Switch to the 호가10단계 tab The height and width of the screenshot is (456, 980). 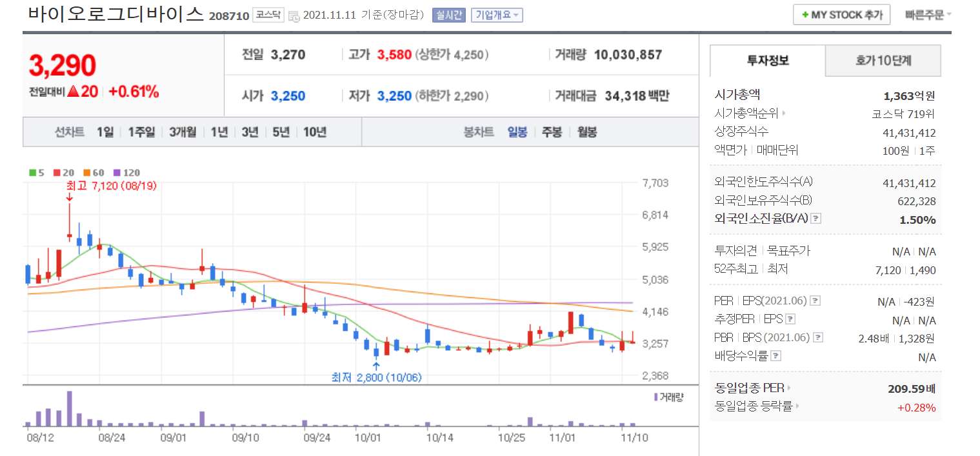[883, 61]
